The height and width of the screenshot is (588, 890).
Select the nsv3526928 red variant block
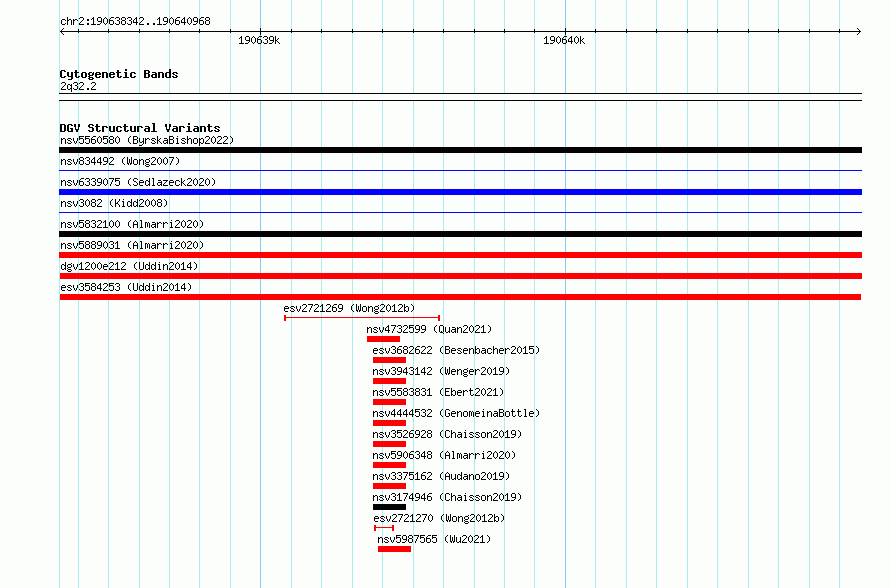pos(389,444)
